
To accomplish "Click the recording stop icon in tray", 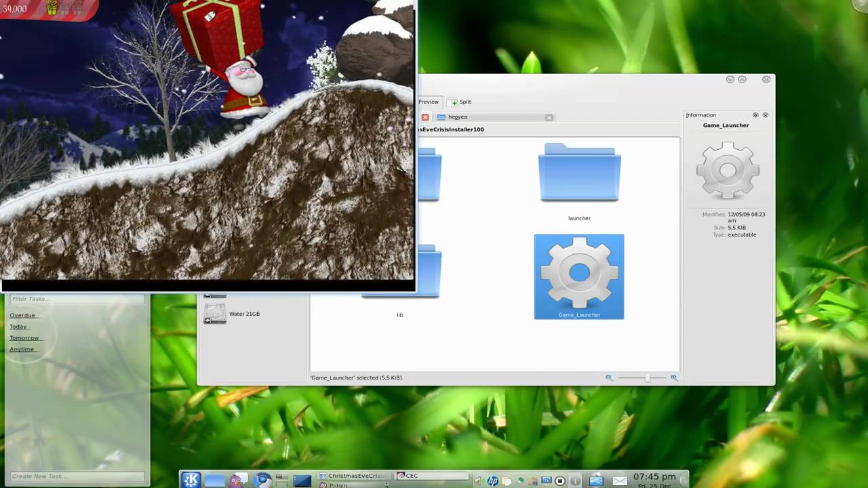I will pyautogui.click(x=560, y=481).
